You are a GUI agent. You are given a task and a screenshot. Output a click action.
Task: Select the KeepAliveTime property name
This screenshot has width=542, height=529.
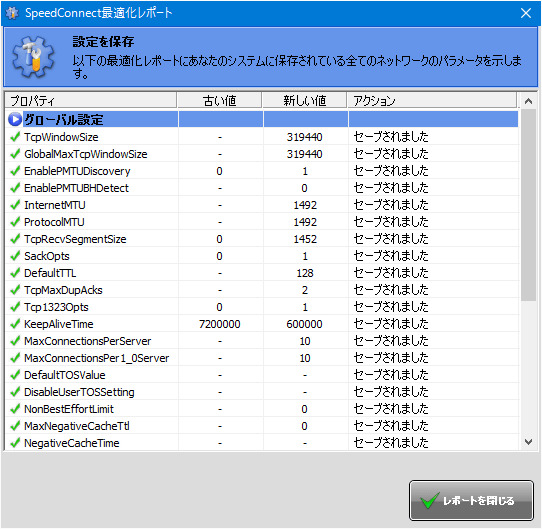click(x=59, y=324)
